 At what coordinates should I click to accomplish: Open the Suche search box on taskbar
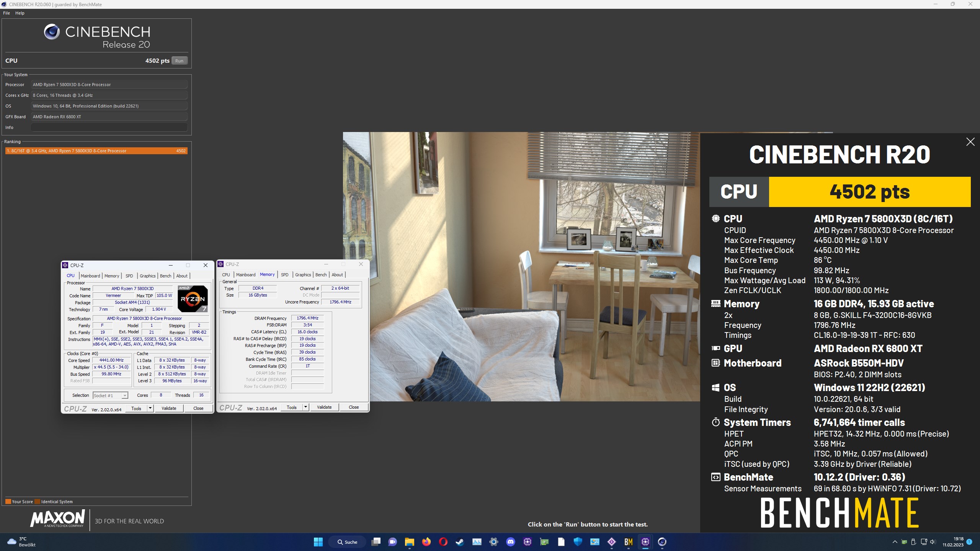point(348,542)
